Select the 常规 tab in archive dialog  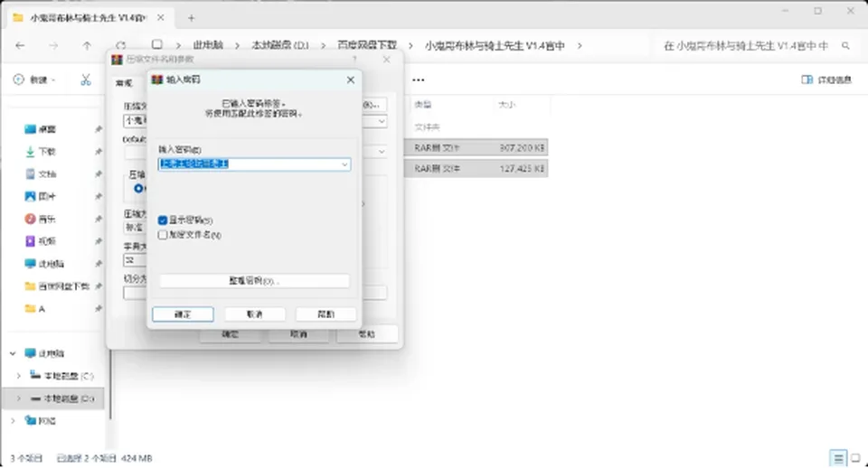[124, 83]
